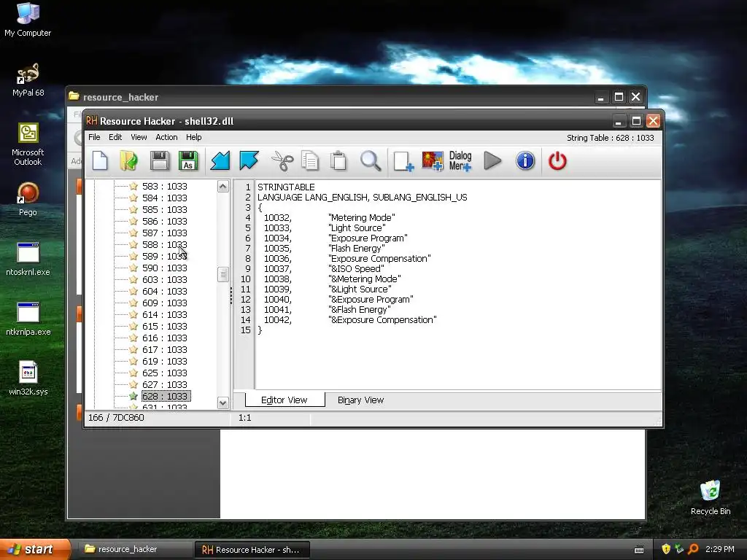This screenshot has width=747, height=560.
Task: Click the LANGUAGE LANG_ENGLISH line in editor
Action: pyautogui.click(x=362, y=197)
